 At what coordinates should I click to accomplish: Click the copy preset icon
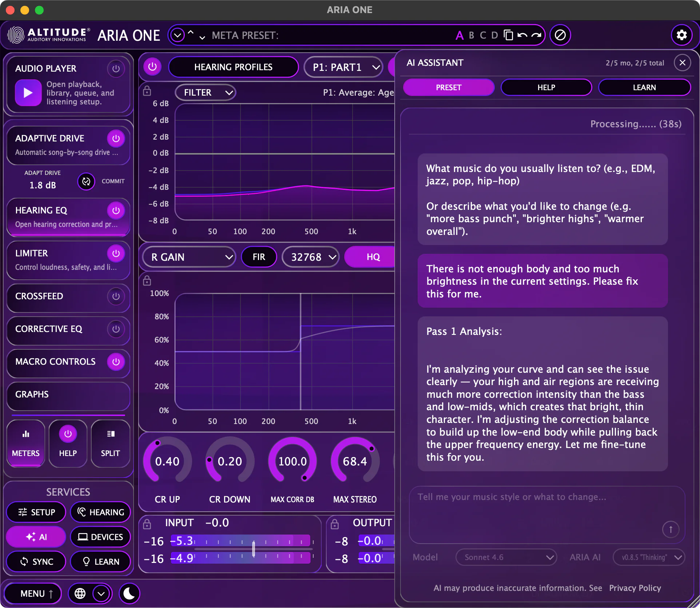point(508,35)
